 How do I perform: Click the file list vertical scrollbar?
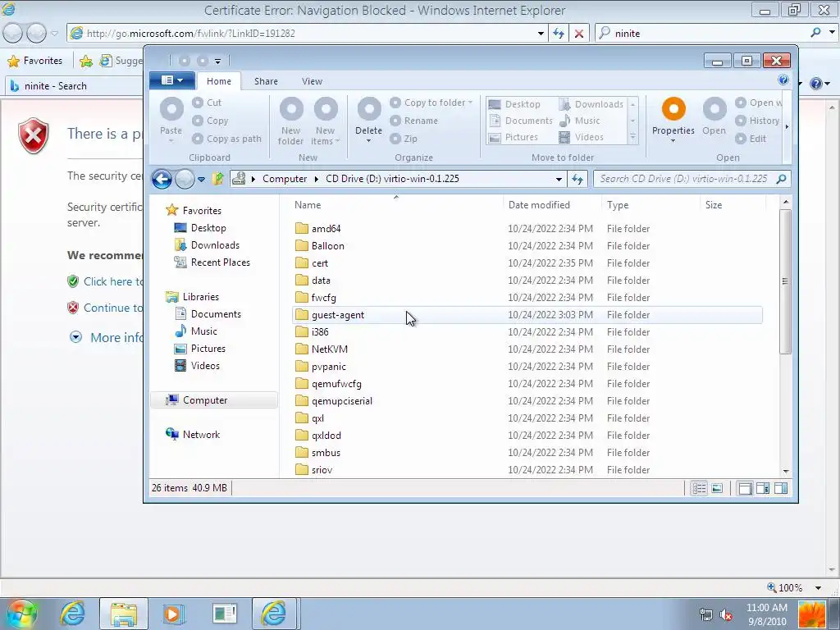(785, 281)
